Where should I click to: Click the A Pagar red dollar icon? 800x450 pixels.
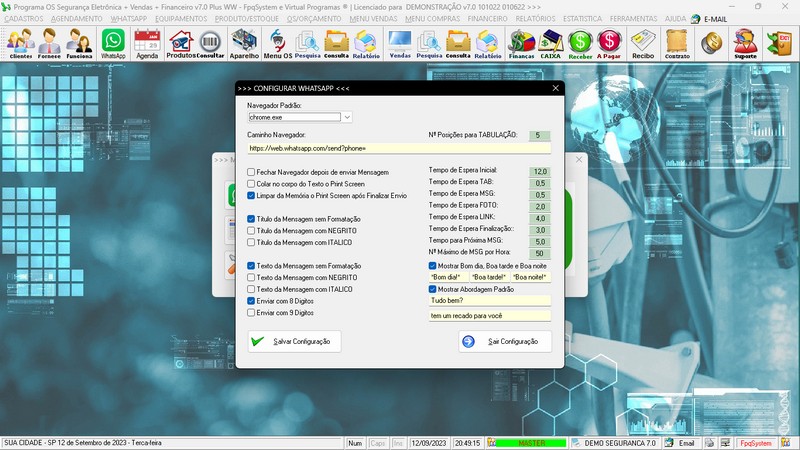click(609, 44)
